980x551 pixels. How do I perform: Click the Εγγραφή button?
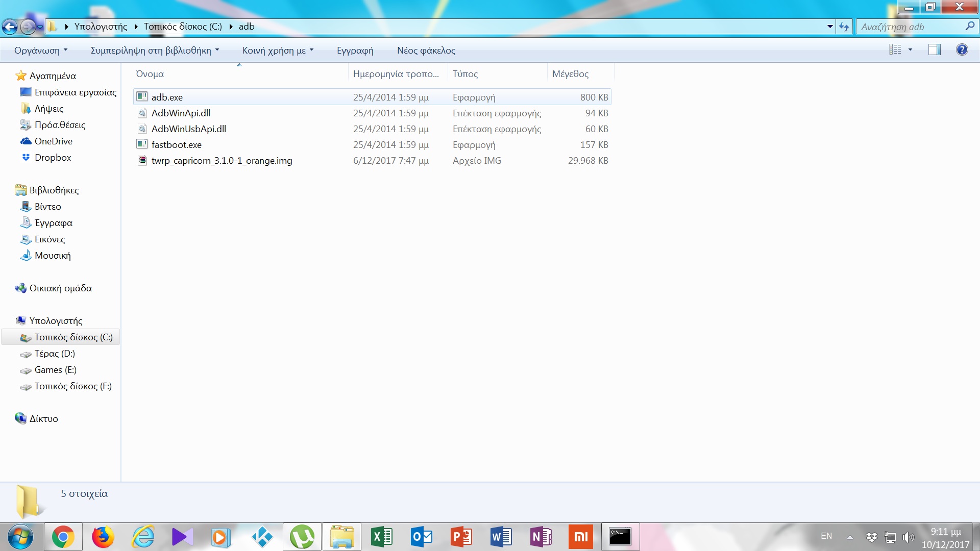coord(355,50)
